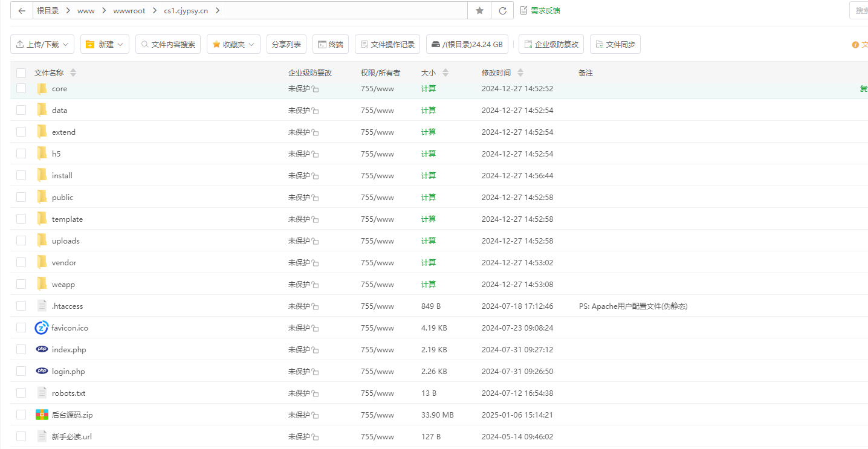The height and width of the screenshot is (449, 868).
Task: Click the index.php PHP file icon
Action: point(42,349)
